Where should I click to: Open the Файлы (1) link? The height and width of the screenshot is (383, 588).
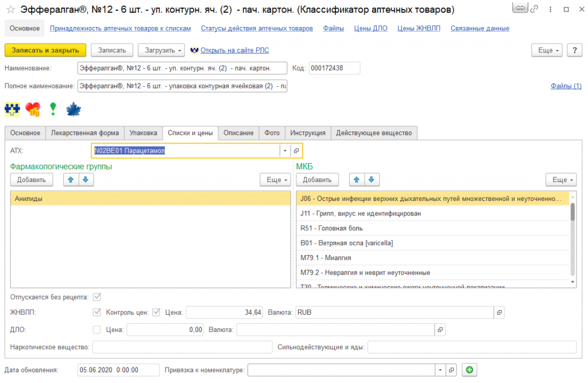566,86
